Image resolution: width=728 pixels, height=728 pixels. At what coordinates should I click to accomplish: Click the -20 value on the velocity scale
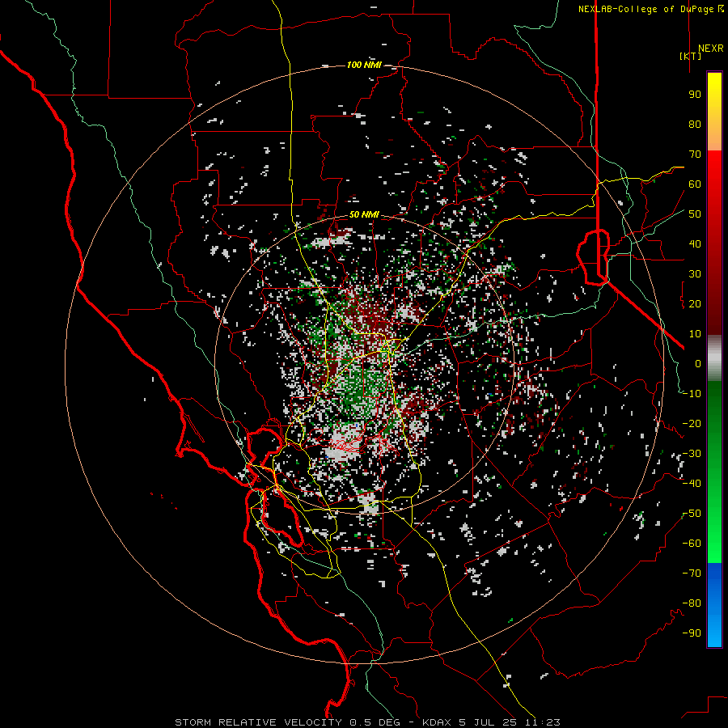[x=692, y=424]
